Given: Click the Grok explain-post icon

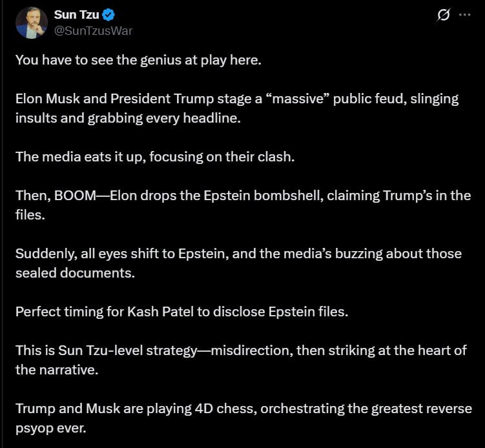Looking at the screenshot, I should coord(443,15).
